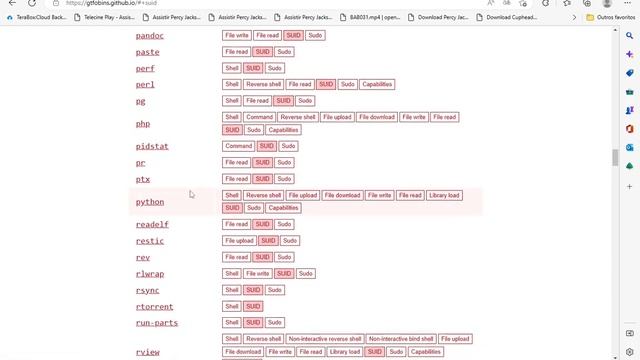Click Non-interactive reverse shell tag for rview
Viewport: 640px width, 360px height.
click(x=324, y=339)
